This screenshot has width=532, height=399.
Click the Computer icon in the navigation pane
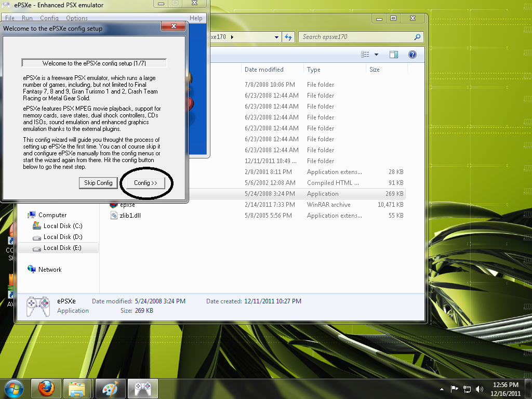pos(32,215)
